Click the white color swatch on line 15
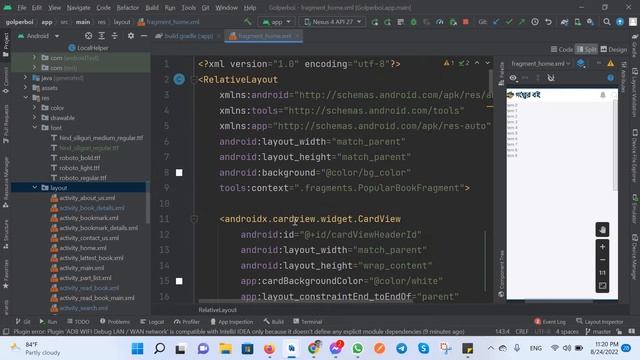The image size is (640, 360). pyautogui.click(x=179, y=281)
